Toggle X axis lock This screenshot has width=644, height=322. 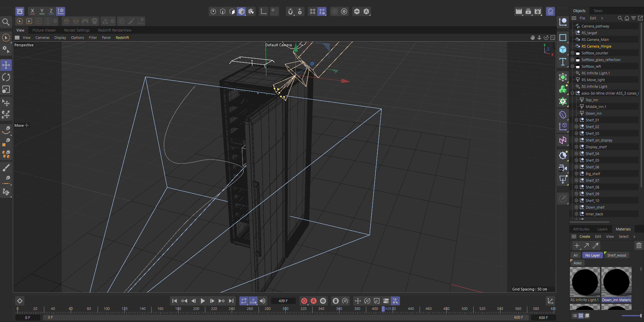(x=33, y=11)
